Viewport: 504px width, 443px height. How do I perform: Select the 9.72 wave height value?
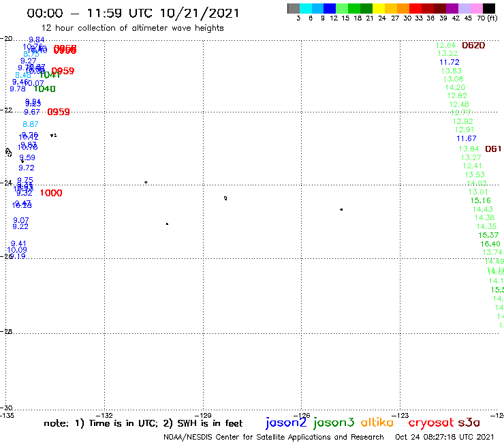[27, 168]
